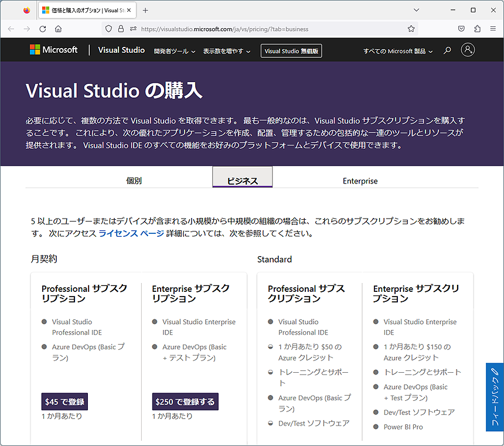Click the account sign-in avatar icon
The height and width of the screenshot is (446, 504).
point(468,50)
